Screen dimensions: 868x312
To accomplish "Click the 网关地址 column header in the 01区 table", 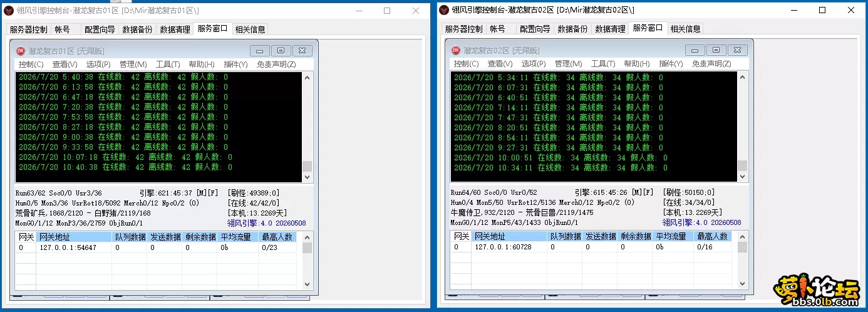I will coord(74,237).
